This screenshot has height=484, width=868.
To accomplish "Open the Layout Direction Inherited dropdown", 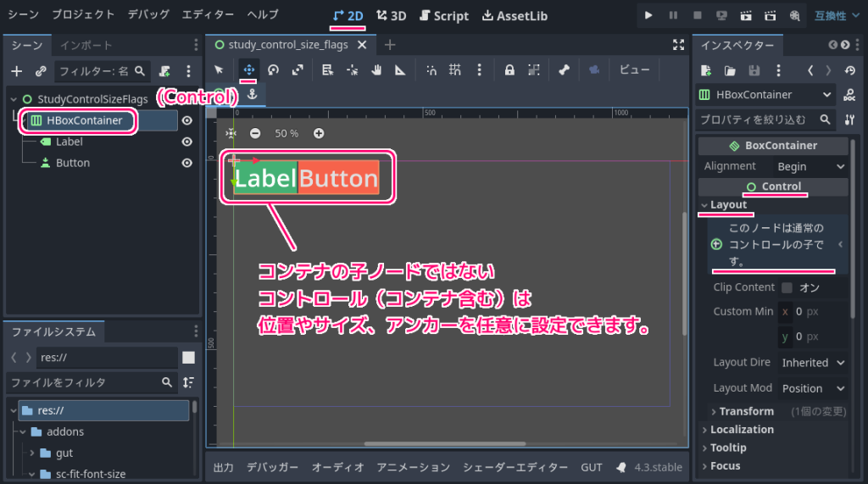I will coord(813,363).
